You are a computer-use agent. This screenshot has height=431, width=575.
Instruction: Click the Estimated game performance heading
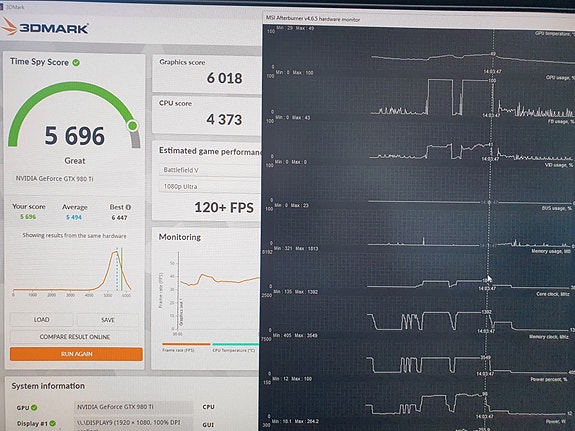pos(210,151)
